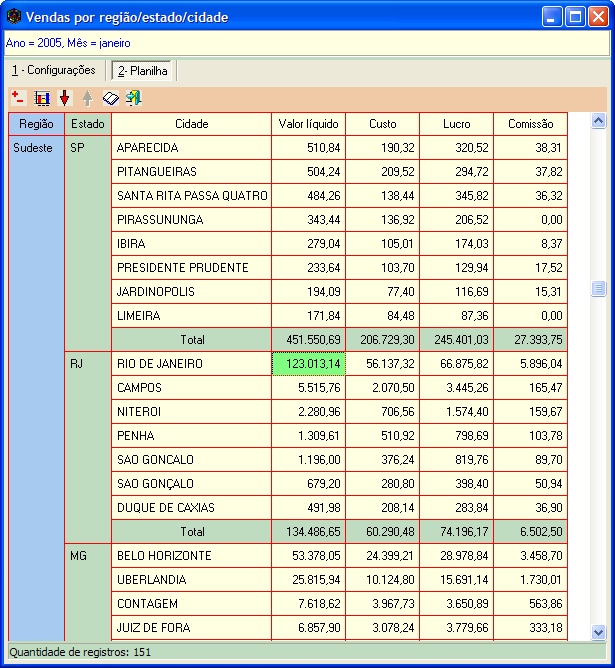Screen dimensions: 615x668
Task: Click the gray up arrow icon
Action: tap(87, 98)
